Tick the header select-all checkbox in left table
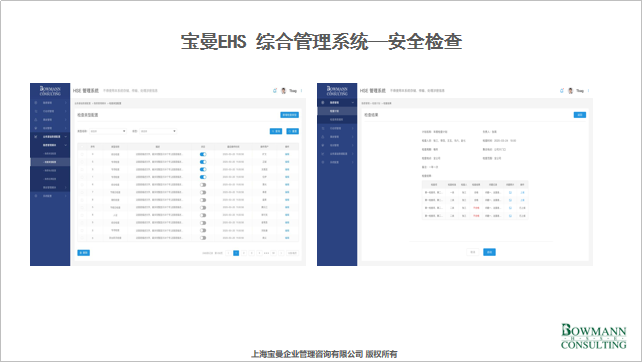Viewport: 643px width, 362px height. pyautogui.click(x=82, y=146)
